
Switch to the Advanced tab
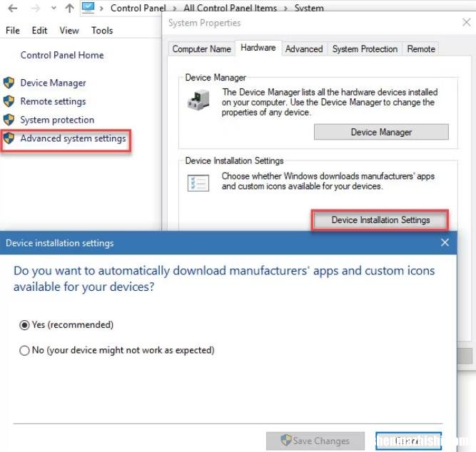(x=304, y=49)
